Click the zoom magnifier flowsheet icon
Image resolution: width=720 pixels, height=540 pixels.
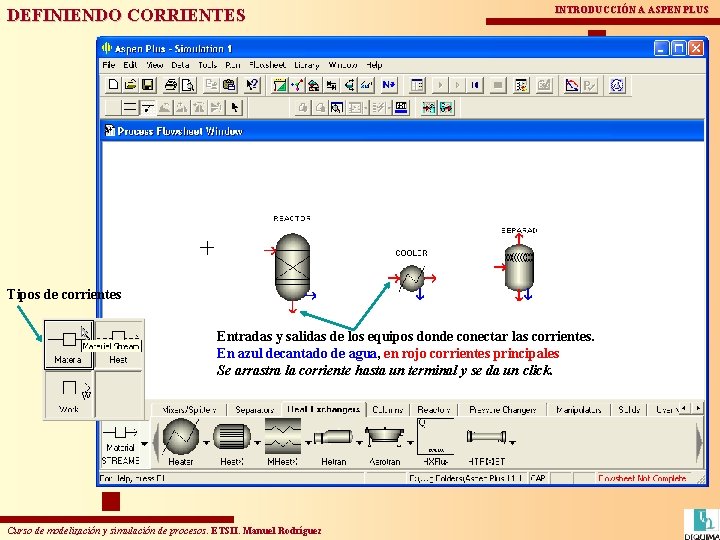coord(338,108)
